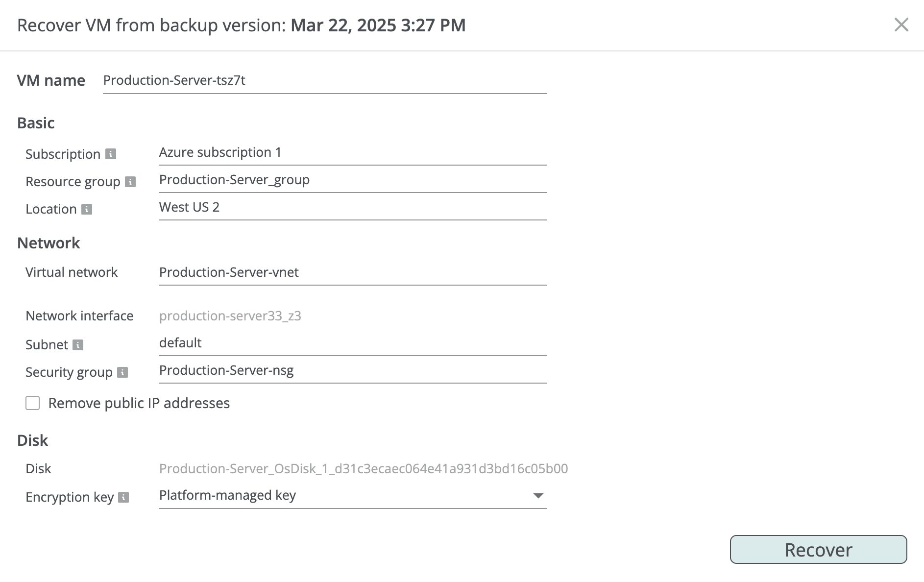Click the Subnet info icon
Image resolution: width=924 pixels, height=582 pixels.
click(78, 345)
